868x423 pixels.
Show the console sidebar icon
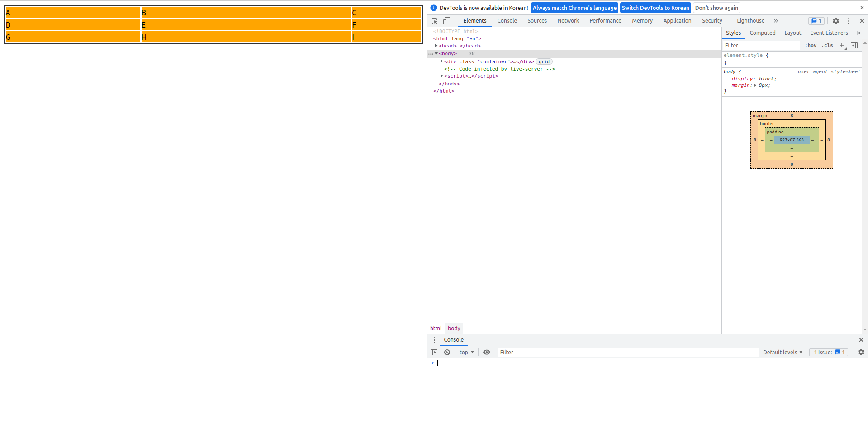coord(434,352)
